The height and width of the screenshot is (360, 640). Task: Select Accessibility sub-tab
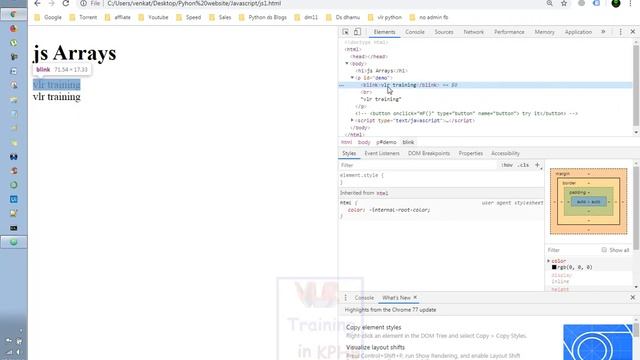pos(505,153)
